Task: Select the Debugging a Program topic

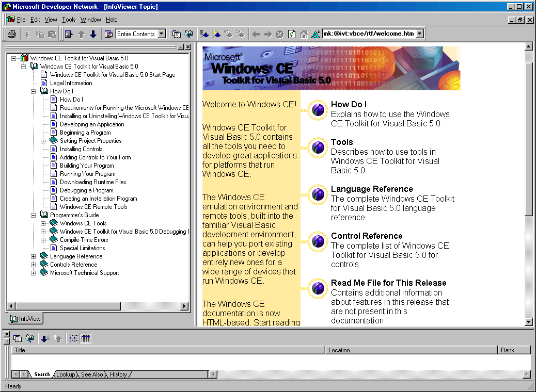Action: pos(86,190)
